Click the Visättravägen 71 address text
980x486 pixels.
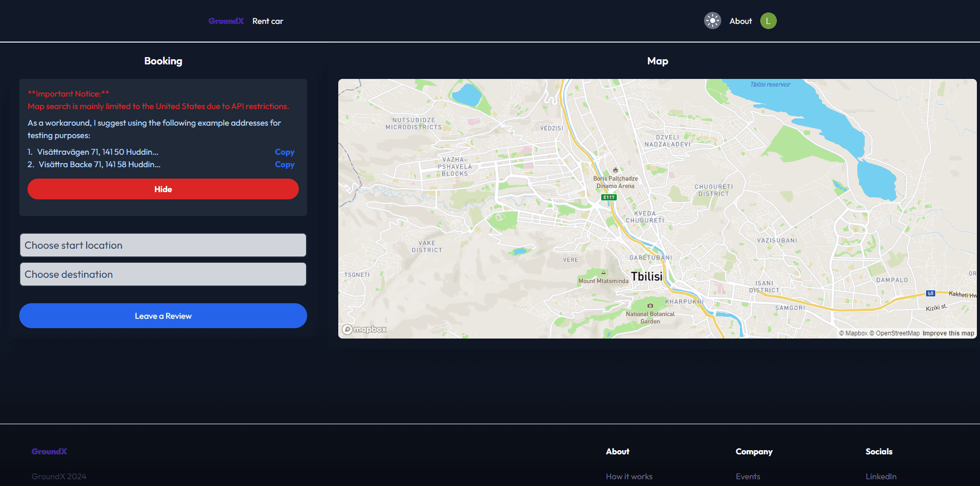pos(98,152)
